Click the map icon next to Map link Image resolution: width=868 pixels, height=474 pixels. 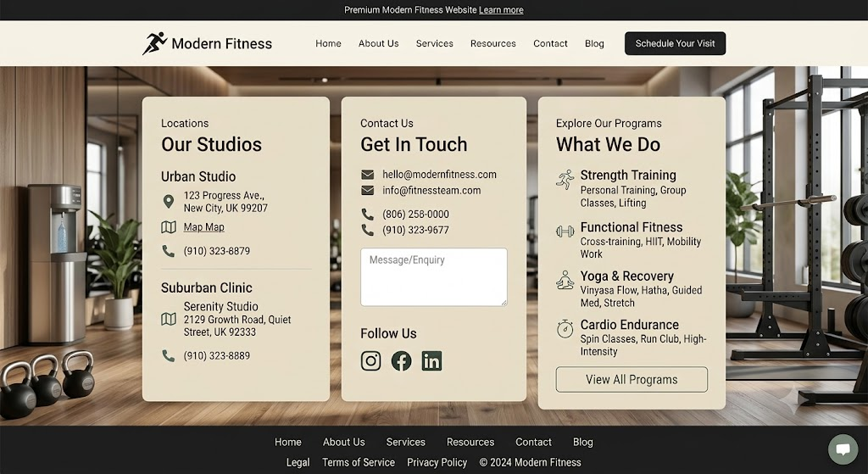coord(169,227)
